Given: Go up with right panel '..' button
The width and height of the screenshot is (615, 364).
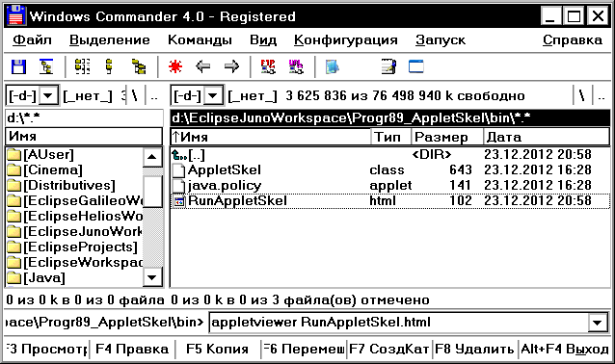Looking at the screenshot, I should (x=602, y=95).
